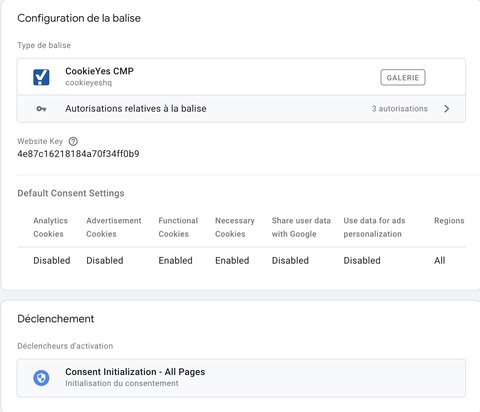Click the Déclencheurs d'activation label
The image size is (480, 412).
pyautogui.click(x=65, y=346)
